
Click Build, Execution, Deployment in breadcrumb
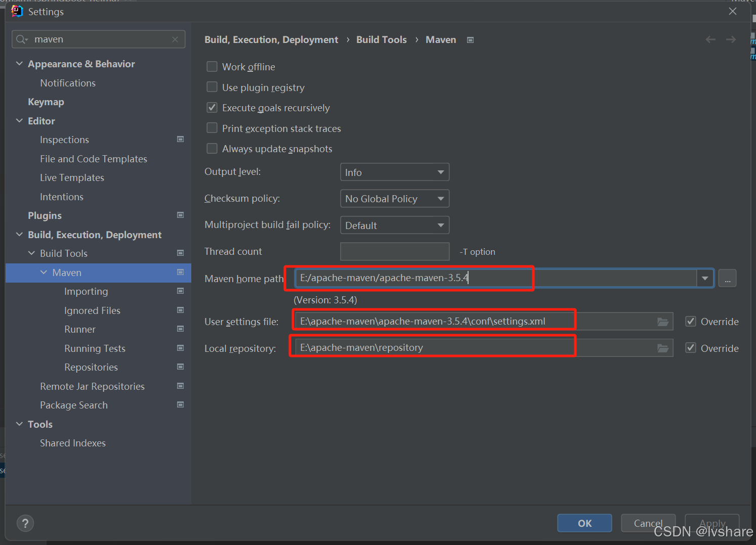pyautogui.click(x=271, y=39)
